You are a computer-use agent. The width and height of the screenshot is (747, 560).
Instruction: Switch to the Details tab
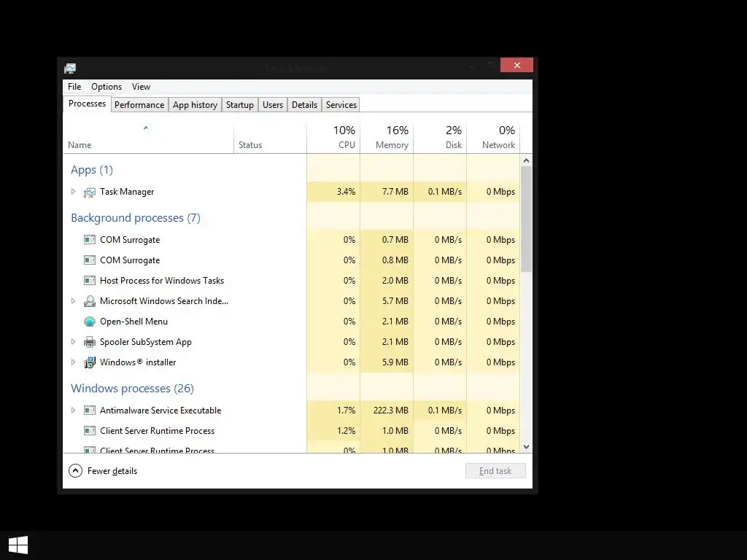[x=304, y=105]
